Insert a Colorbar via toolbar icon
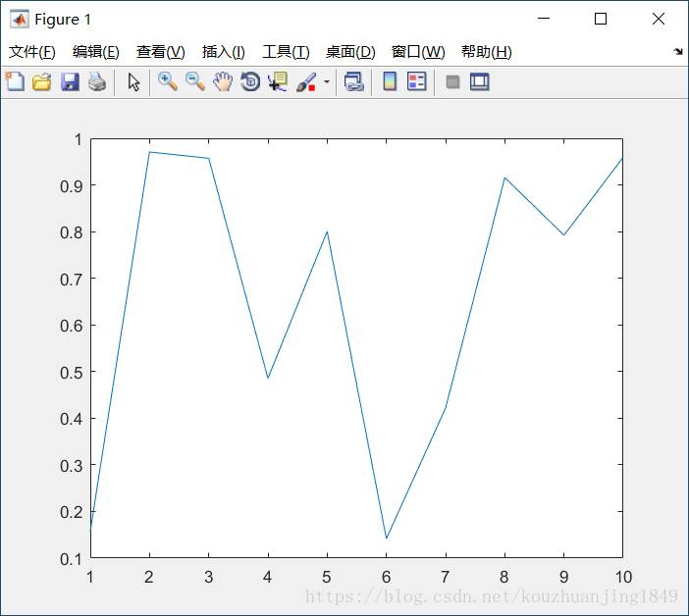The height and width of the screenshot is (616, 689). (390, 81)
